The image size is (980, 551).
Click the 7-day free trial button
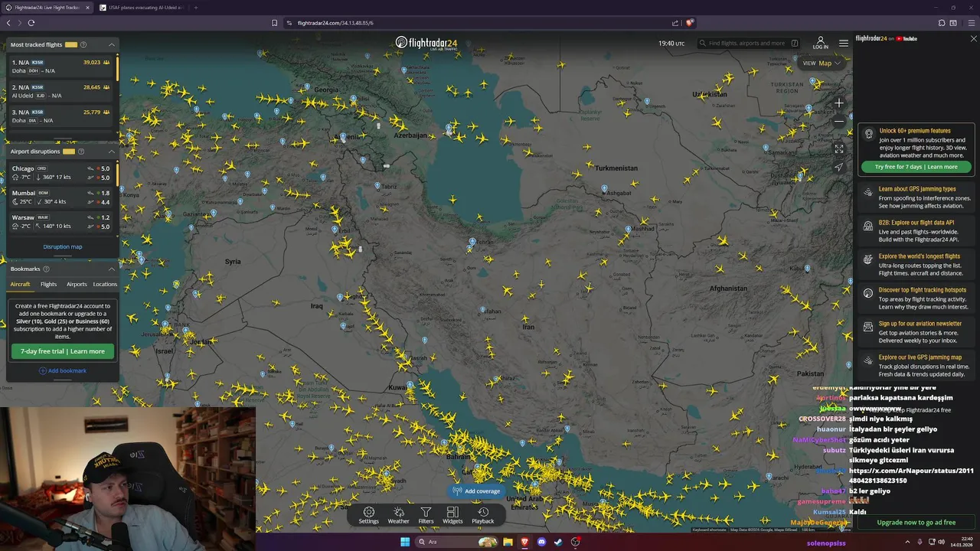pos(63,351)
